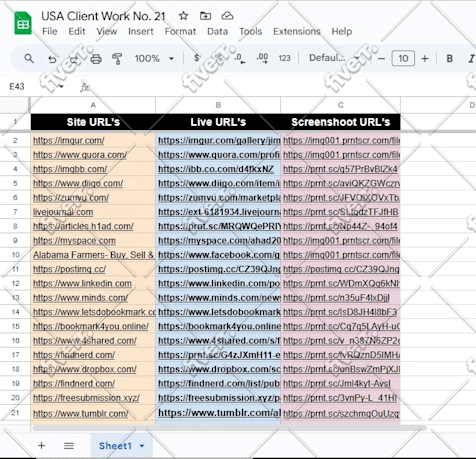Open the www.quora.com site link
This screenshot has height=459, width=476.
80,155
